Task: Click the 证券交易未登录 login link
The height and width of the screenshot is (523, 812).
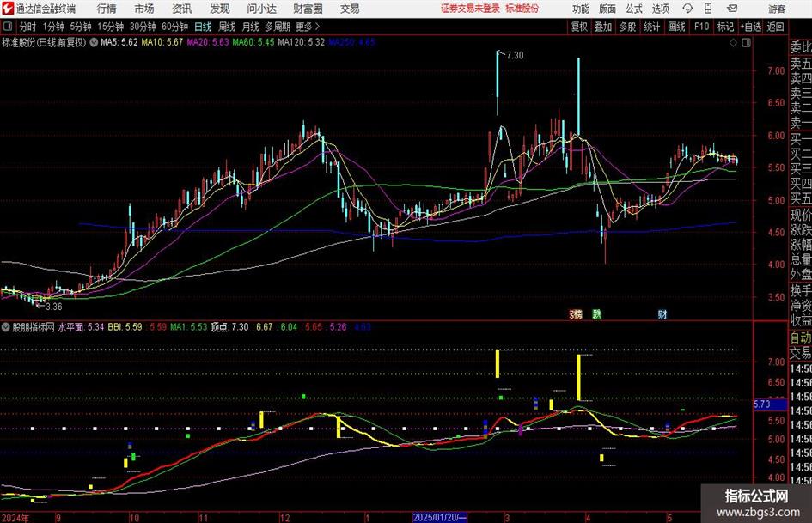Action: click(x=470, y=9)
